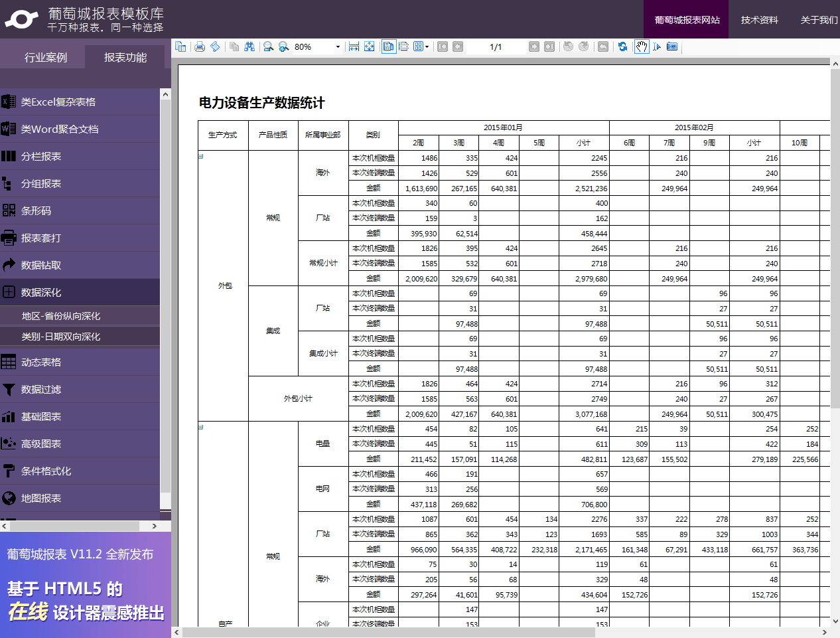Click sidebar horizontal scrollbar right arrow
The width and height of the screenshot is (840, 638).
pyautogui.click(x=155, y=526)
